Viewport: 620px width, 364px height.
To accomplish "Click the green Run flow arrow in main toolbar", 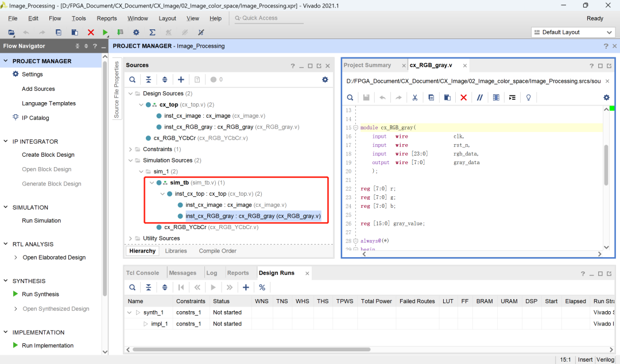I will coord(105,33).
